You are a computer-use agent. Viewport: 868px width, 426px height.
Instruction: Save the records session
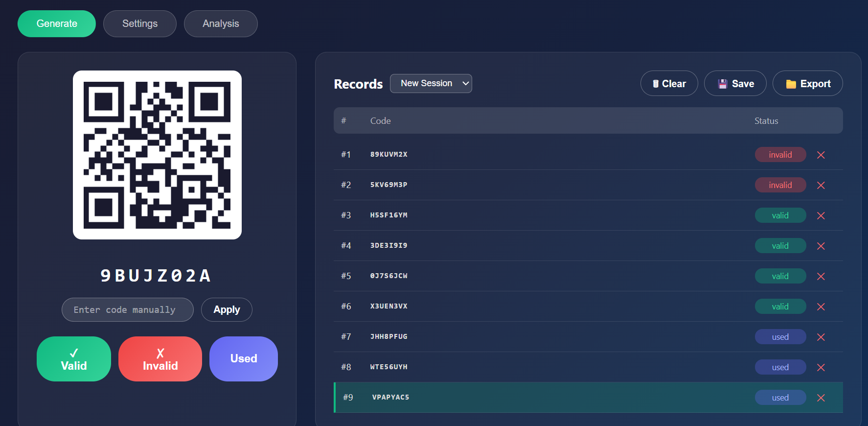735,83
